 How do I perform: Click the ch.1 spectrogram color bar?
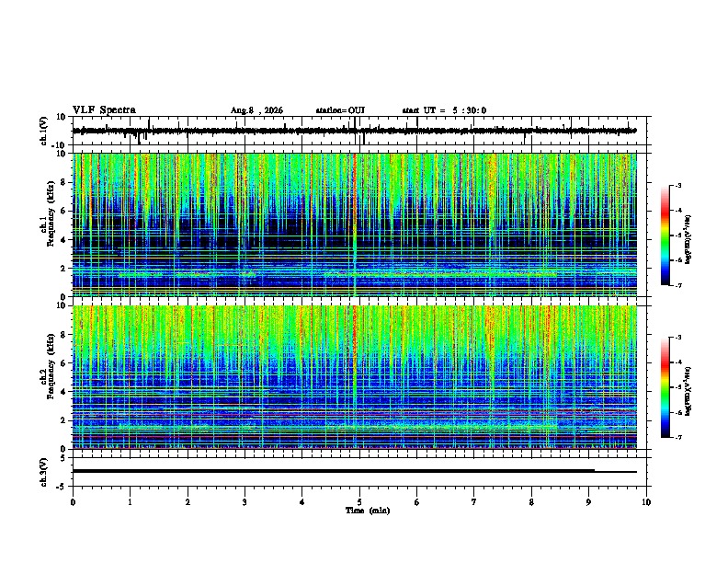pos(665,236)
